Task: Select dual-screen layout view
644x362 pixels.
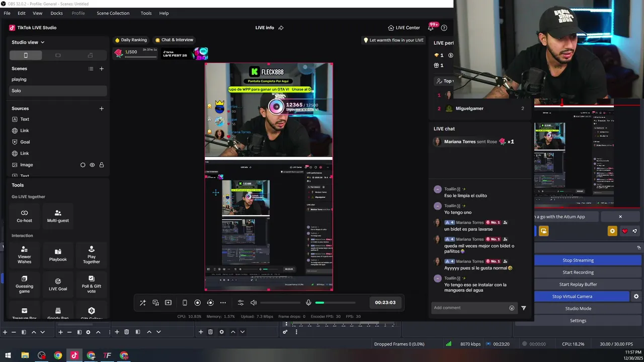Action: click(90, 55)
